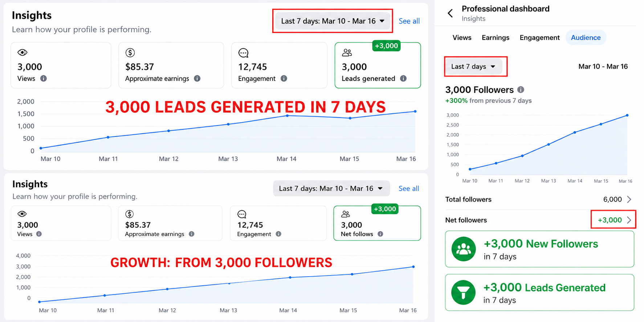This screenshot has width=644, height=322.
Task: Click the back arrow beside Professional dashboard
Action: pyautogui.click(x=450, y=13)
